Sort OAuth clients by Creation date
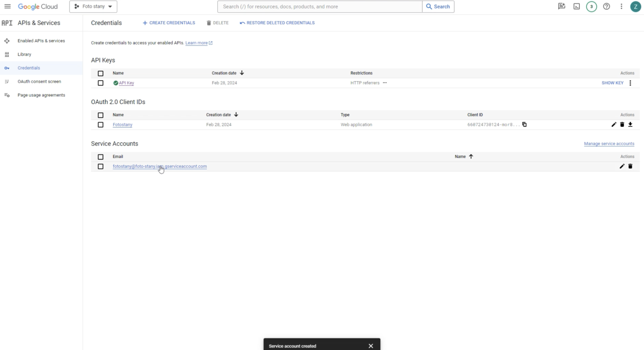Viewport: 644px width, 350px height. pyautogui.click(x=222, y=115)
